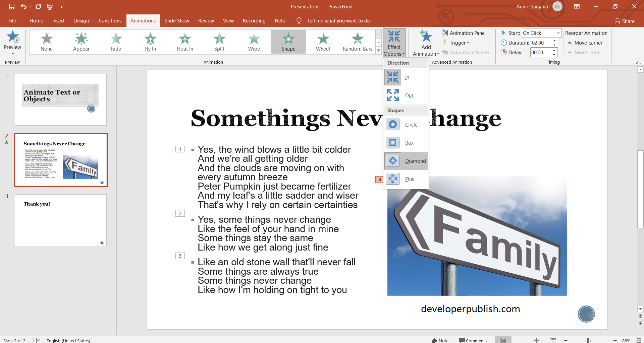Open the Animation Pane
Screen dimensions: 644x343
click(x=464, y=33)
